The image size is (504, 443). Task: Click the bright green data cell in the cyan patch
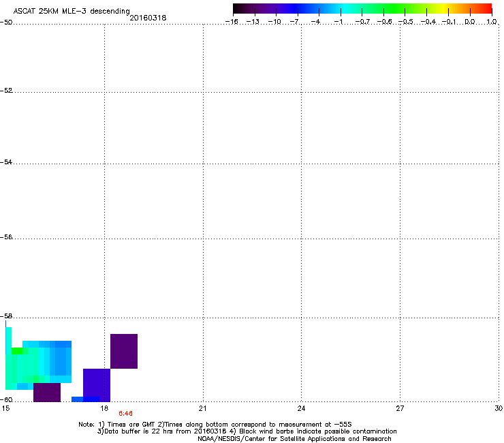point(17,351)
